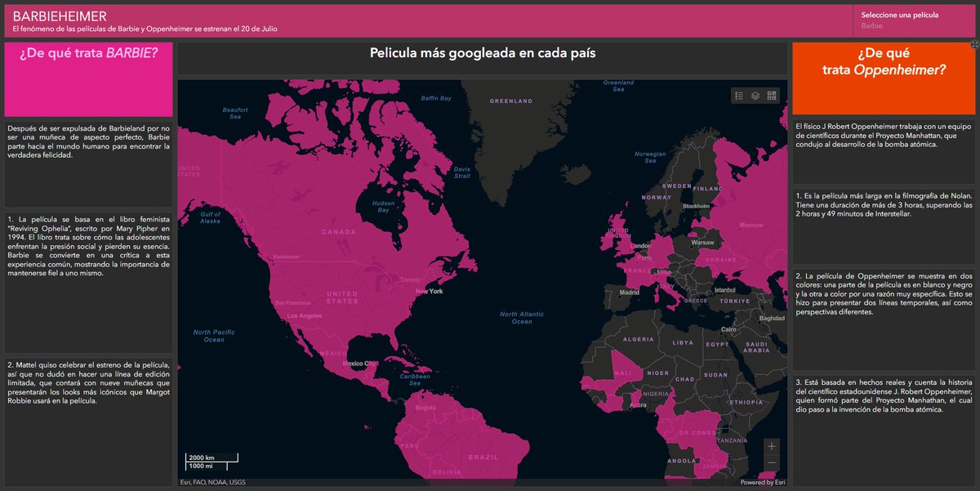This screenshot has height=491, width=980.
Task: Click the MALI country label
Action: tap(622, 373)
